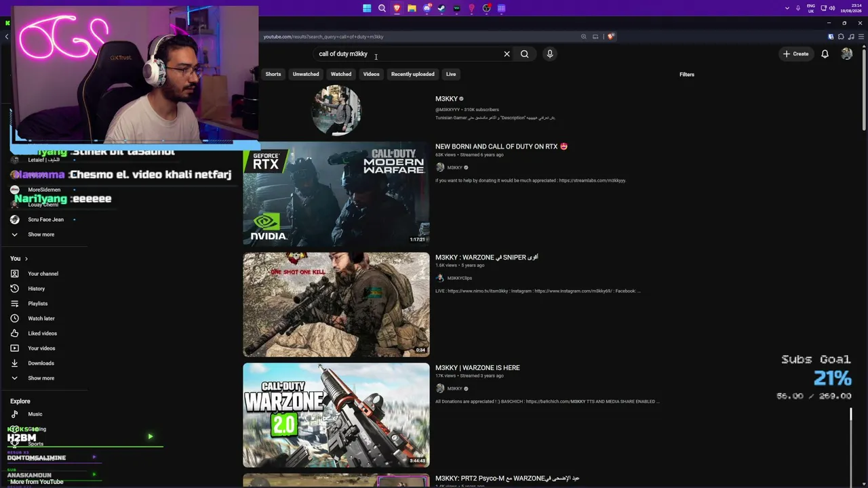Open the GeForce RTX Modern Warfare thumbnail
This screenshot has width=868, height=488.
pyautogui.click(x=336, y=194)
